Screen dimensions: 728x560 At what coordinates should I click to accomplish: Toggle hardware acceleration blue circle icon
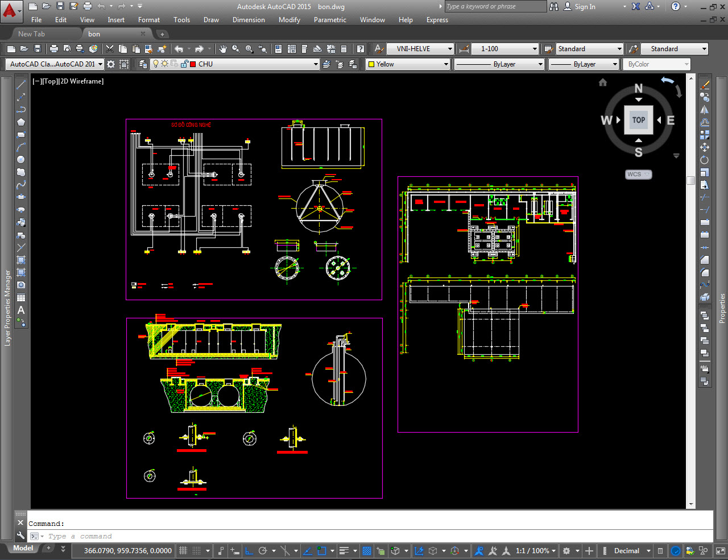[676, 550]
